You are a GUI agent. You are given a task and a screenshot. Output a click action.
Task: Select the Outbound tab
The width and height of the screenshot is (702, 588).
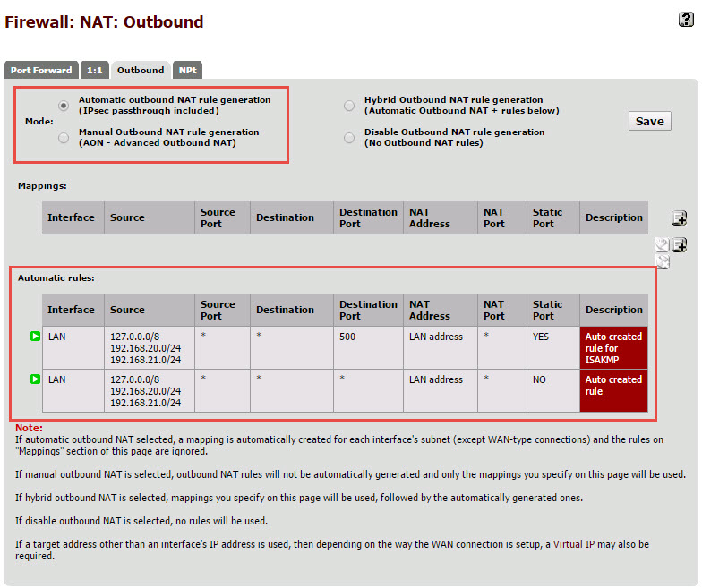pos(141,70)
